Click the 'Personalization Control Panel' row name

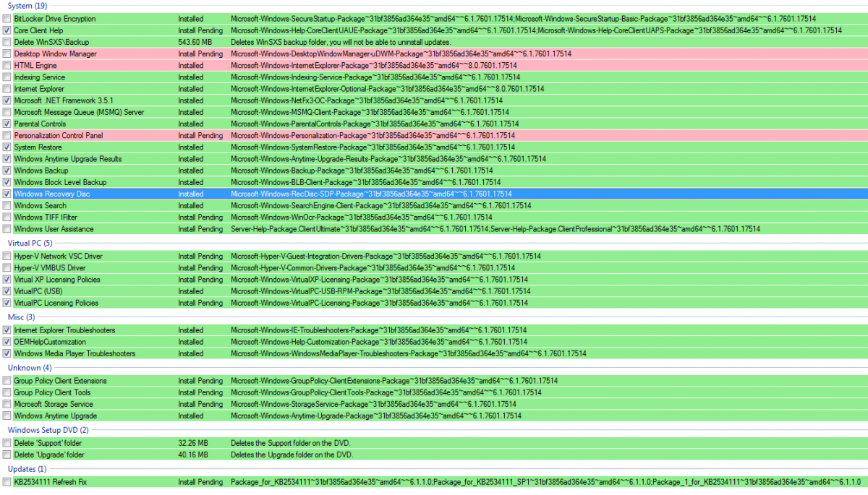tap(59, 136)
